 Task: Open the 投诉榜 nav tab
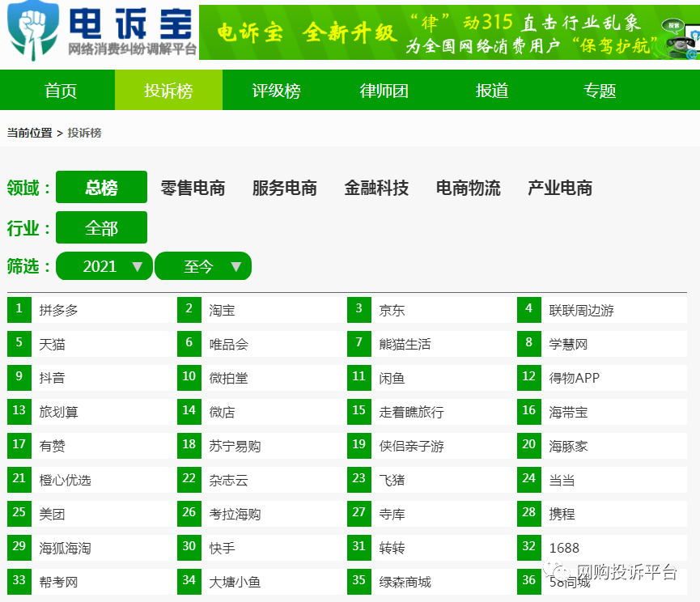pyautogui.click(x=169, y=90)
